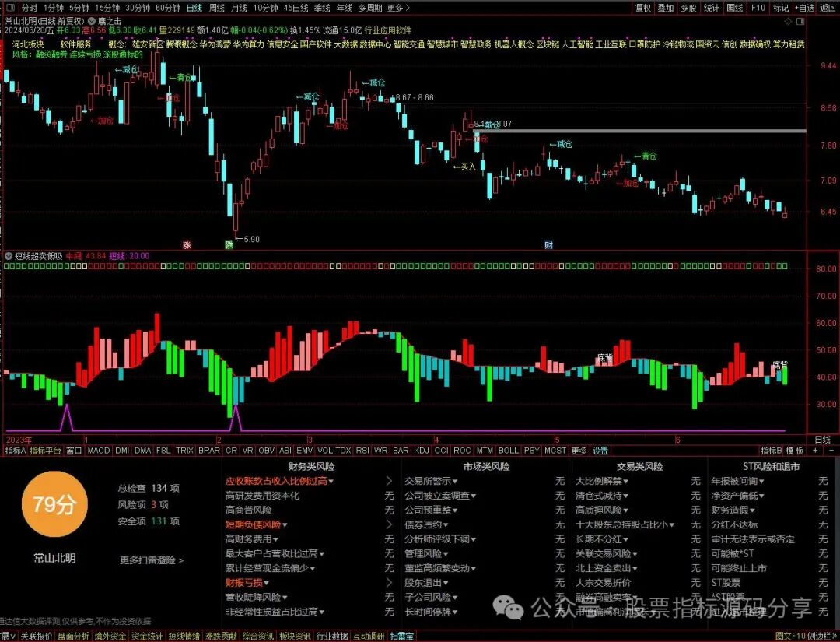Viewport: 840px width, 642px height.
Task: Open settings gear beside 鹰之击 indicator name
Action: point(92,22)
